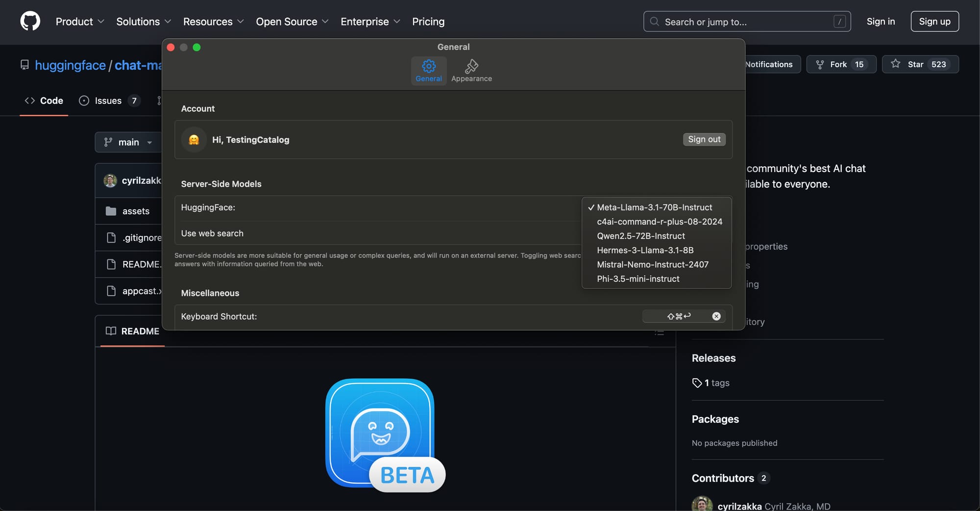980x511 pixels.
Task: Expand the Solutions menu
Action: click(144, 22)
